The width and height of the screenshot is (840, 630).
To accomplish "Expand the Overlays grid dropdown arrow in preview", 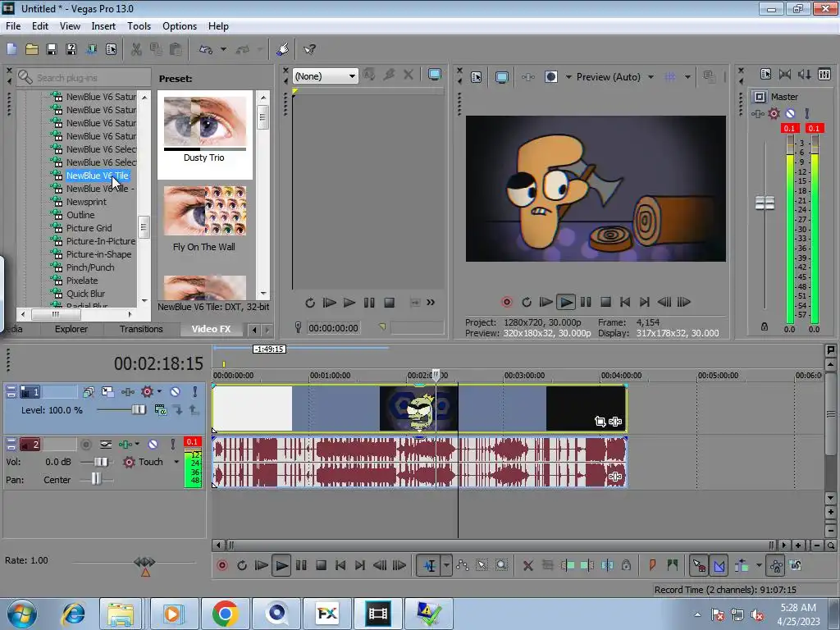I will click(x=687, y=77).
